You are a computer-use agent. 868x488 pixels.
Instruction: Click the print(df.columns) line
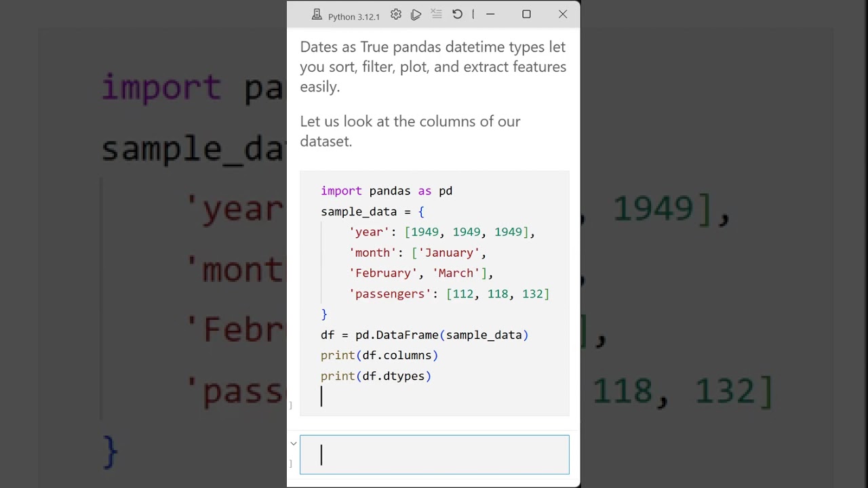click(x=380, y=355)
